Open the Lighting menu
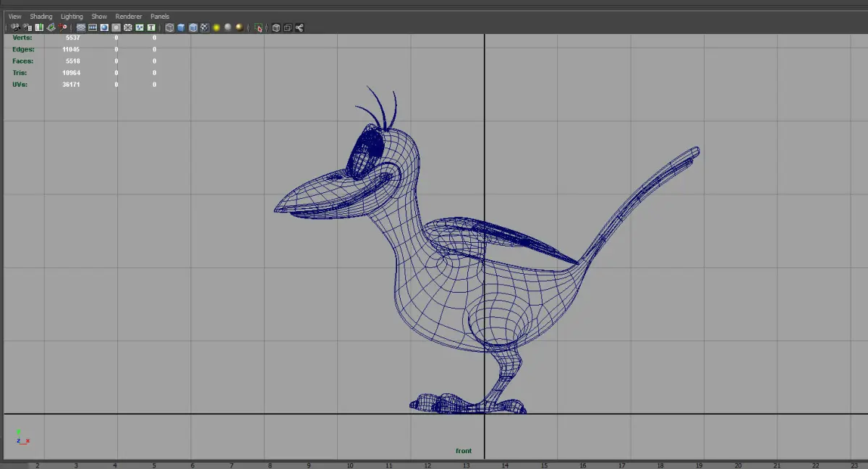The image size is (868, 469). (x=72, y=16)
